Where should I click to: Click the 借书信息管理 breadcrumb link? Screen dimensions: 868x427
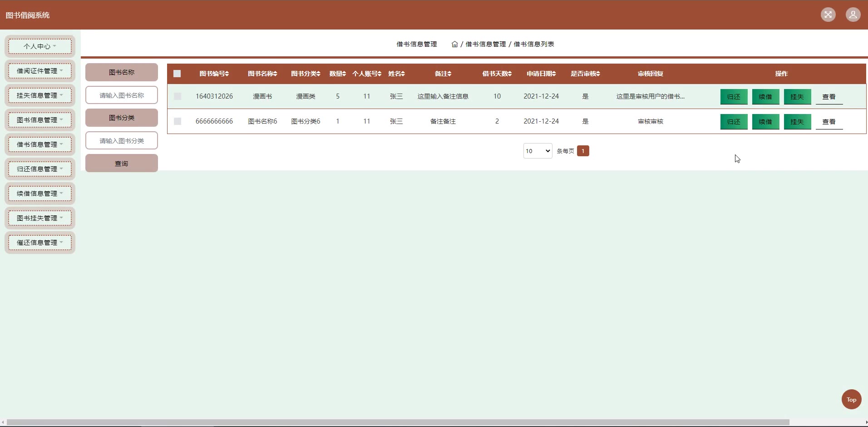click(486, 44)
